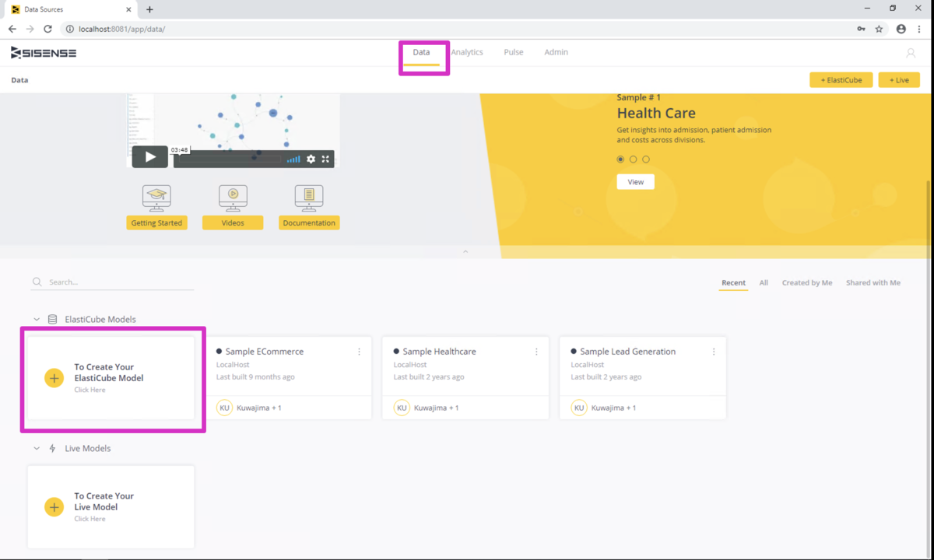Switch to the Analytics tab
The image size is (934, 560).
(467, 52)
